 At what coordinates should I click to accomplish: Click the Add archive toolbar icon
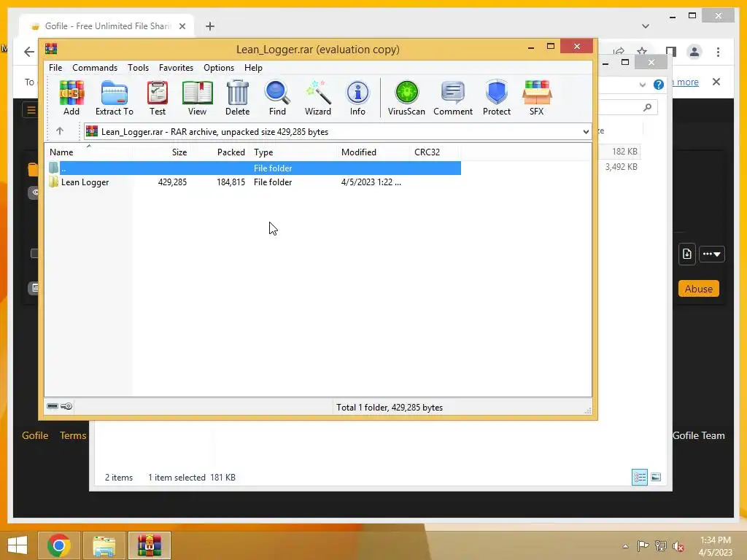click(71, 98)
